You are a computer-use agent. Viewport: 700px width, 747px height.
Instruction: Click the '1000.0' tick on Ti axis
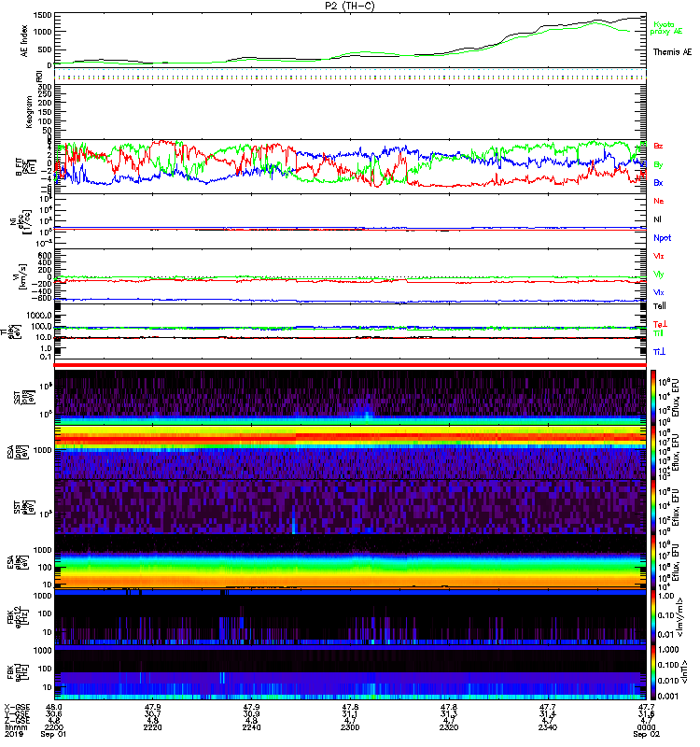[39, 316]
